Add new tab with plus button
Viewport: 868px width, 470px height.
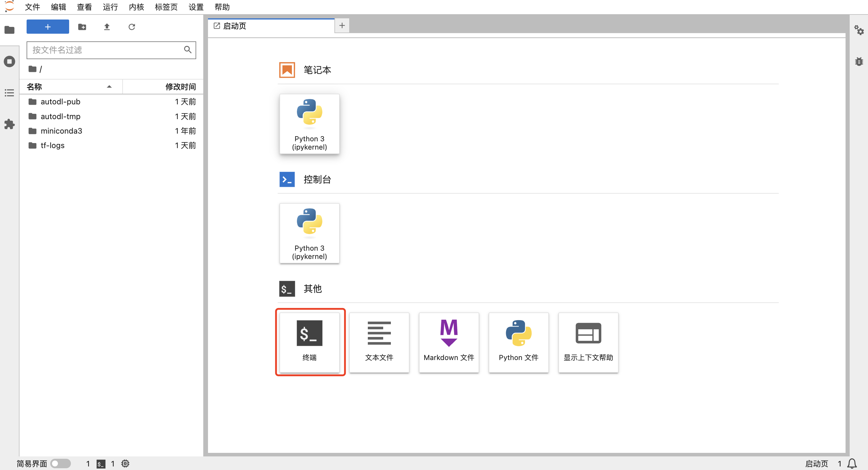click(342, 26)
